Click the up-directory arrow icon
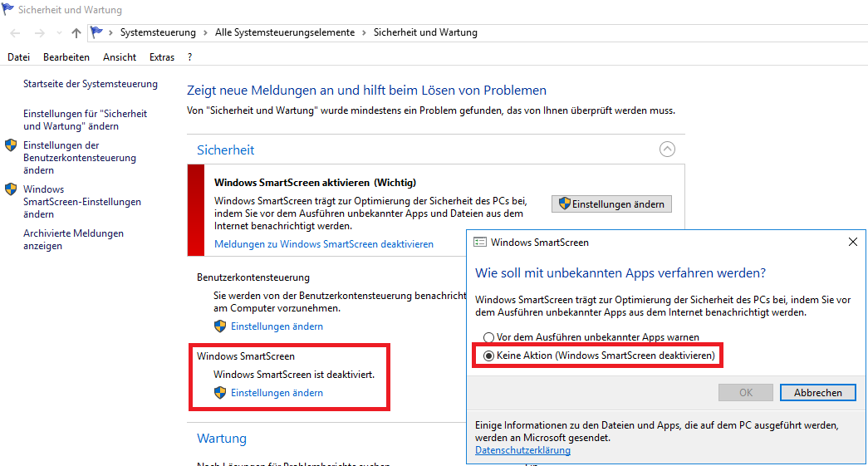The width and height of the screenshot is (868, 466). 76,32
